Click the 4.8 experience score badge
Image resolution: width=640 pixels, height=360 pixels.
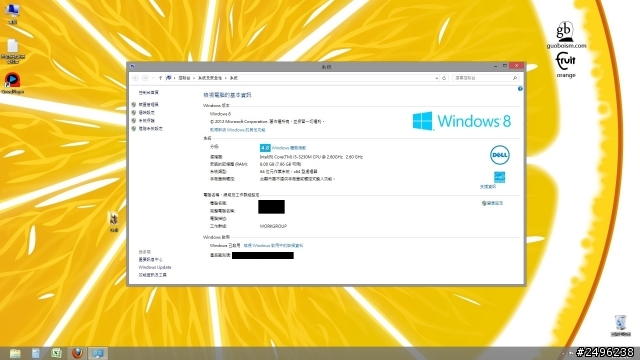click(265, 148)
